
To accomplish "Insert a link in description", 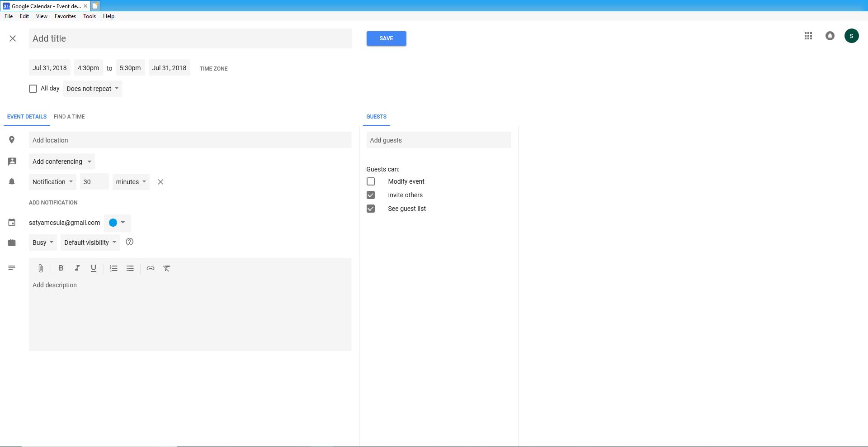I will tap(151, 268).
